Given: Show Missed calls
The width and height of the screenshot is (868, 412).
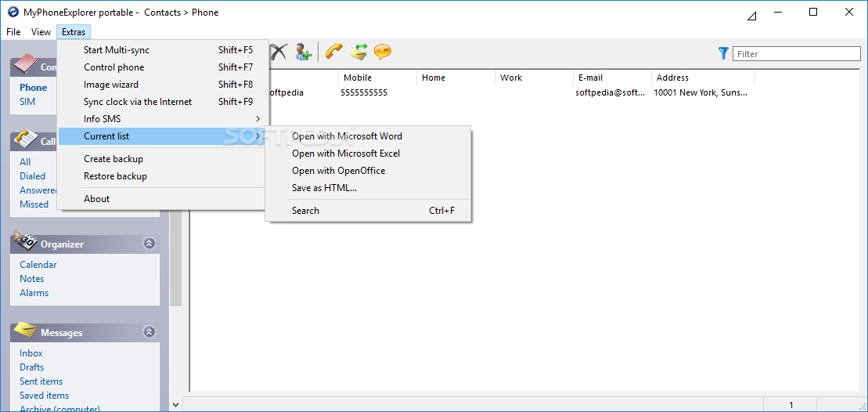Looking at the screenshot, I should 34,204.
